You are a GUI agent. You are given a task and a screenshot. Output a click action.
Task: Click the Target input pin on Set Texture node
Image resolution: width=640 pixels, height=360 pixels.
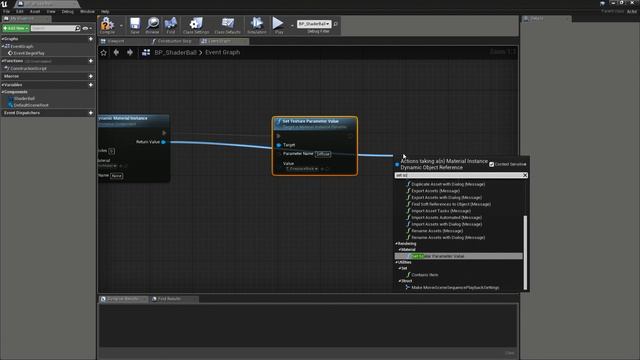(x=279, y=145)
